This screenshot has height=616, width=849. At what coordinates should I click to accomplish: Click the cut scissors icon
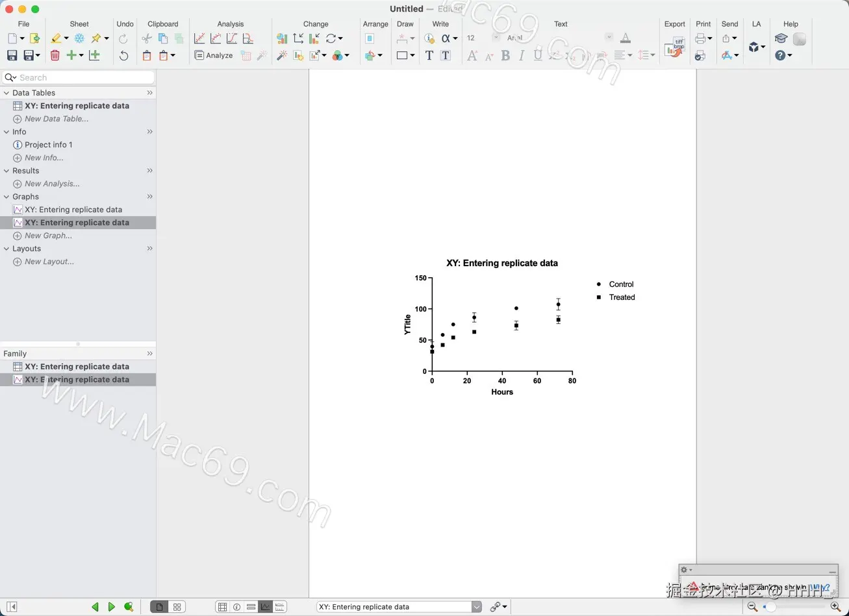(147, 39)
